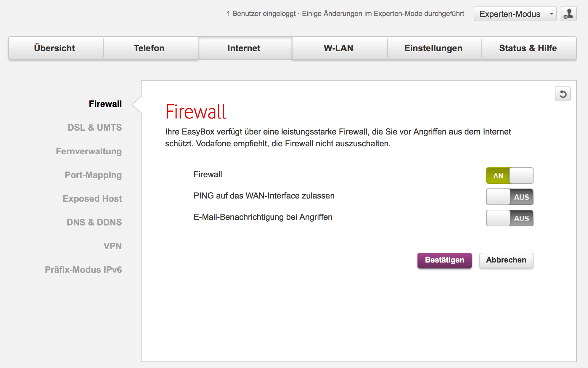Open DSL & UMTS in sidebar
The image size is (588, 368).
(x=95, y=127)
